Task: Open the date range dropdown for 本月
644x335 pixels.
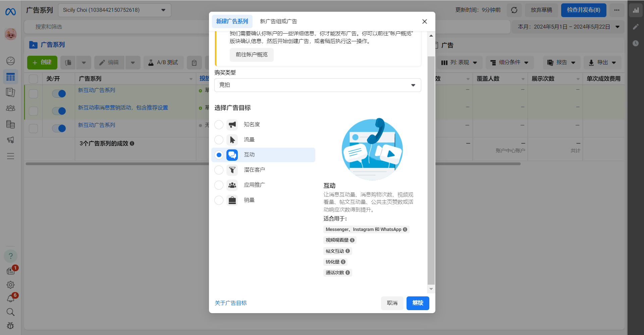Action: [x=568, y=27]
